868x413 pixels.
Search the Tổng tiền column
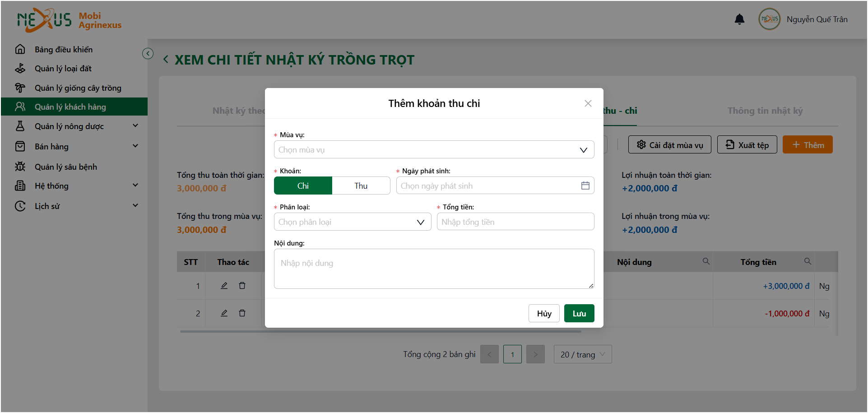[x=808, y=261]
